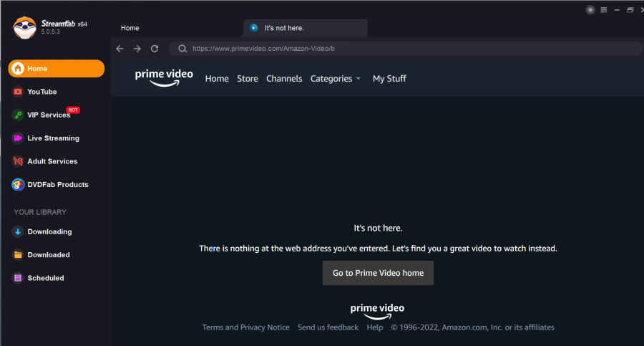Click the search magnifier in address bar
The width and height of the screenshot is (644, 346).
pyautogui.click(x=182, y=49)
